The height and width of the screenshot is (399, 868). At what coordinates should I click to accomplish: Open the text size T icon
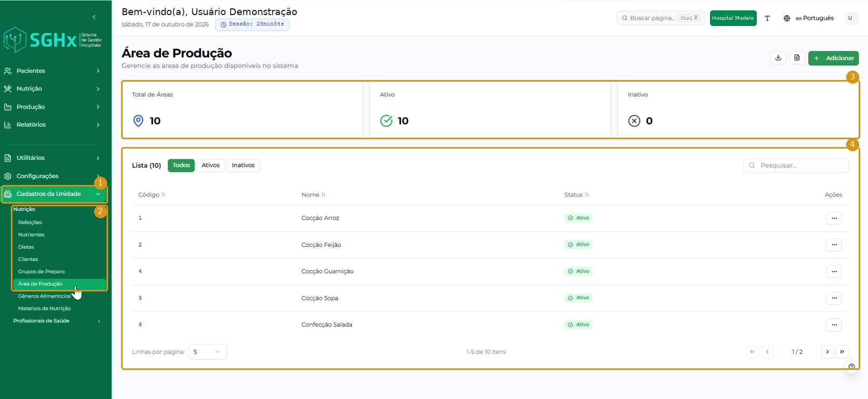pyautogui.click(x=767, y=18)
